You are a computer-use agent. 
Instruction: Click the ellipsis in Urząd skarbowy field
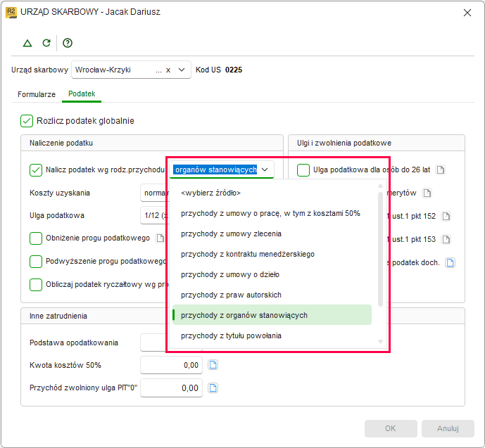tap(158, 71)
